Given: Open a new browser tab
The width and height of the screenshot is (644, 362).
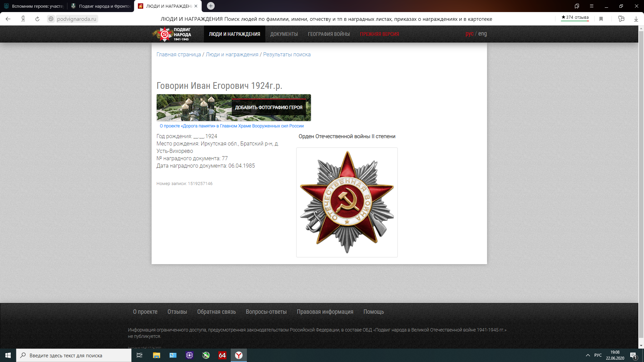Looking at the screenshot, I should (211, 6).
